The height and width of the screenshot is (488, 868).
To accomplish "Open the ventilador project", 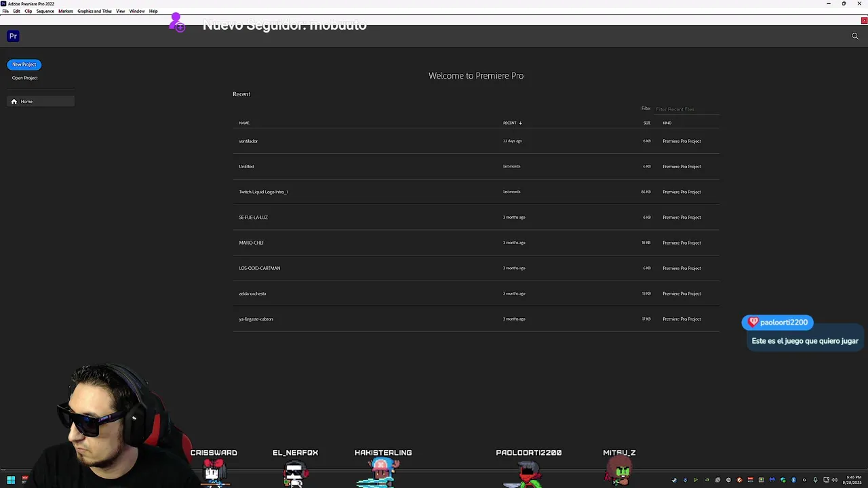I will click(248, 141).
